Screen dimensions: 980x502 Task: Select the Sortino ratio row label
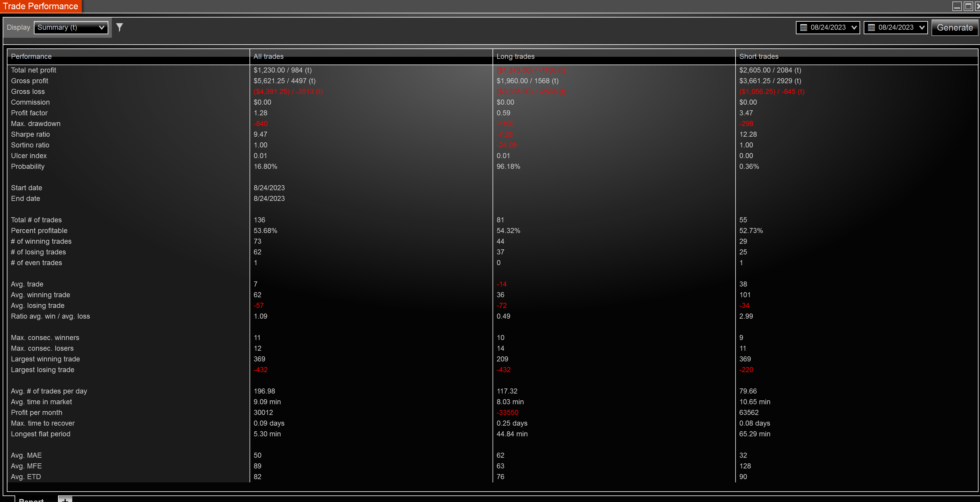30,144
